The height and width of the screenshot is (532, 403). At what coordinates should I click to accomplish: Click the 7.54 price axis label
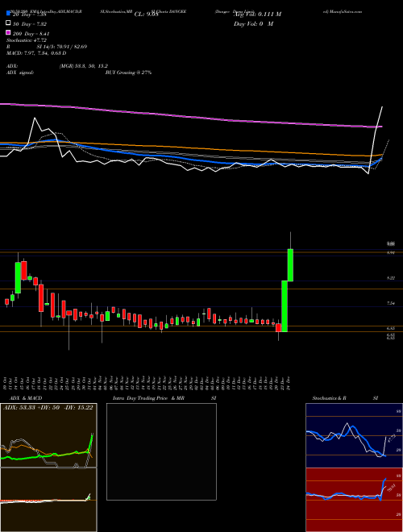click(x=390, y=303)
